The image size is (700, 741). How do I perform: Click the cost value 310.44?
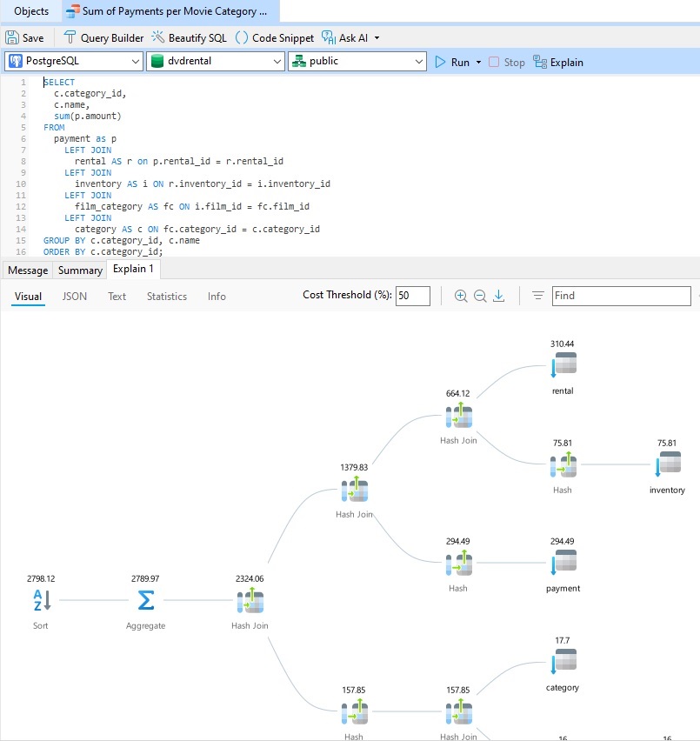click(562, 344)
